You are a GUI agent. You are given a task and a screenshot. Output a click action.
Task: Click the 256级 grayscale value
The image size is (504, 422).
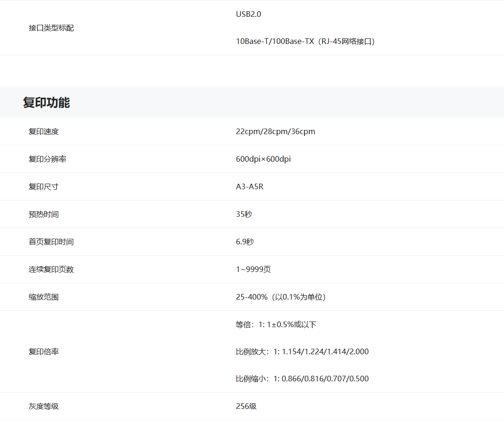246,407
